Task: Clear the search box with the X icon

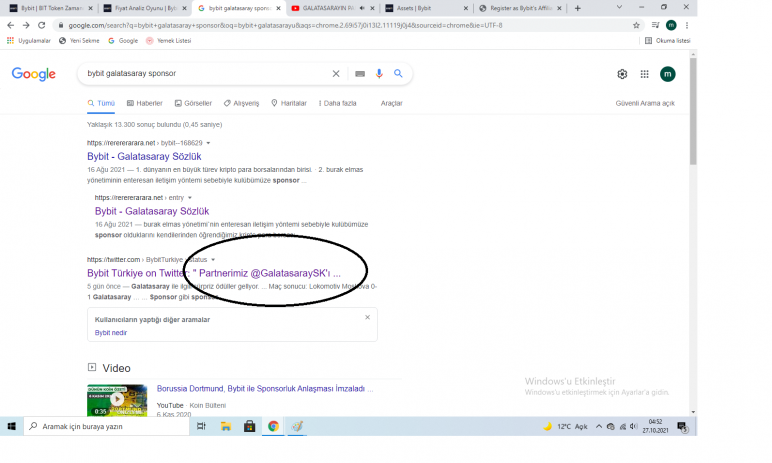Action: point(336,73)
